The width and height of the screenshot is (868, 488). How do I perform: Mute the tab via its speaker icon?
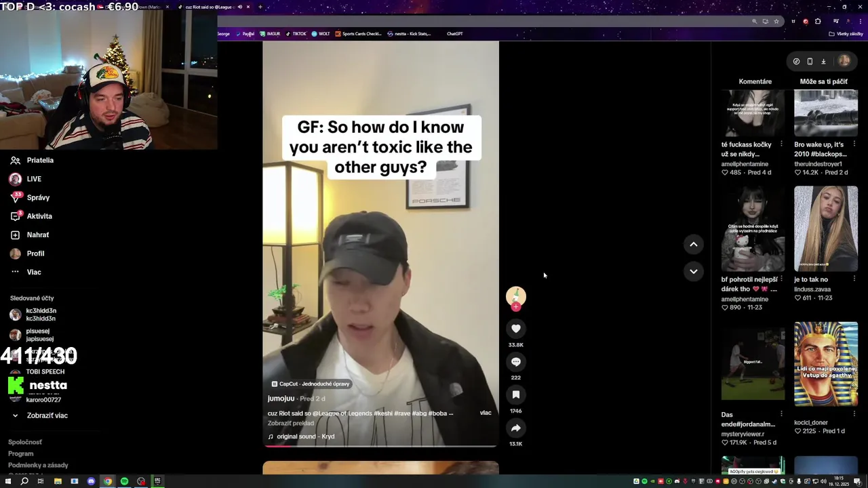[x=239, y=7]
